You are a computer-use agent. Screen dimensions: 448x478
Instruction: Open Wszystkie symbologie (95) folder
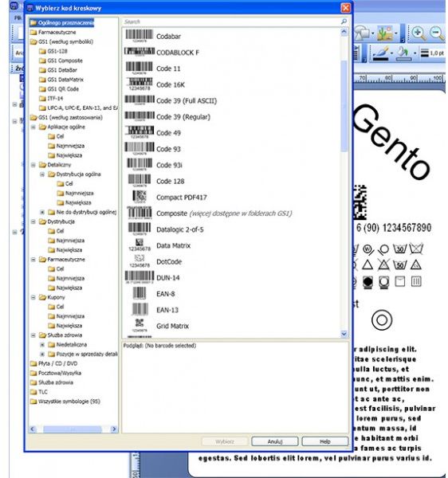pos(65,402)
